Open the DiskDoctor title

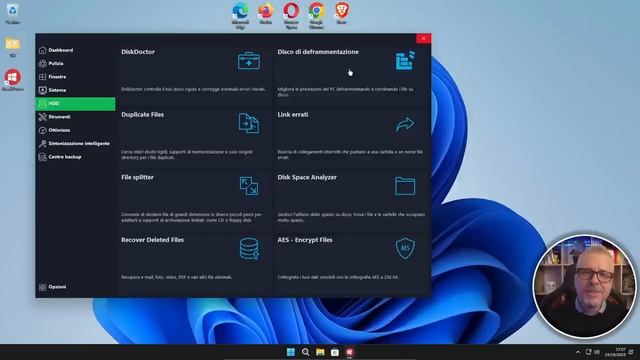[138, 52]
